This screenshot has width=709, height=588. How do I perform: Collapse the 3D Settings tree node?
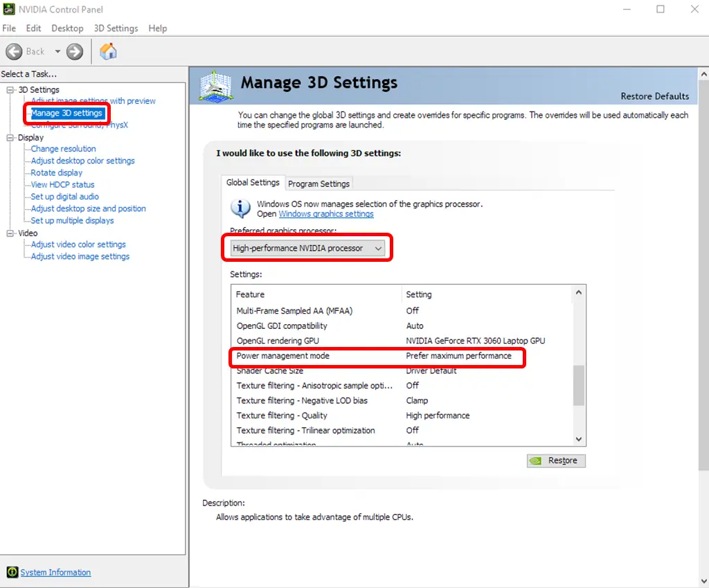(10, 89)
